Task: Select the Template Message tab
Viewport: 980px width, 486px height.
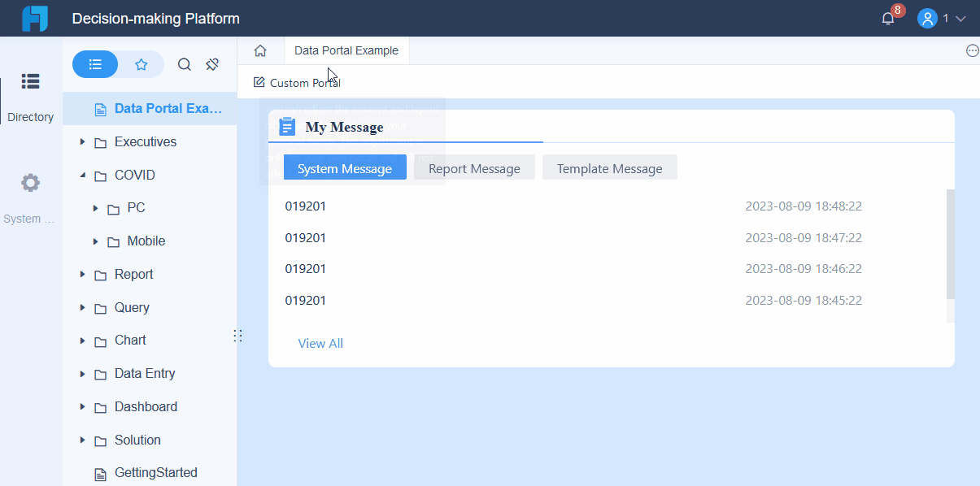Action: [x=609, y=167]
